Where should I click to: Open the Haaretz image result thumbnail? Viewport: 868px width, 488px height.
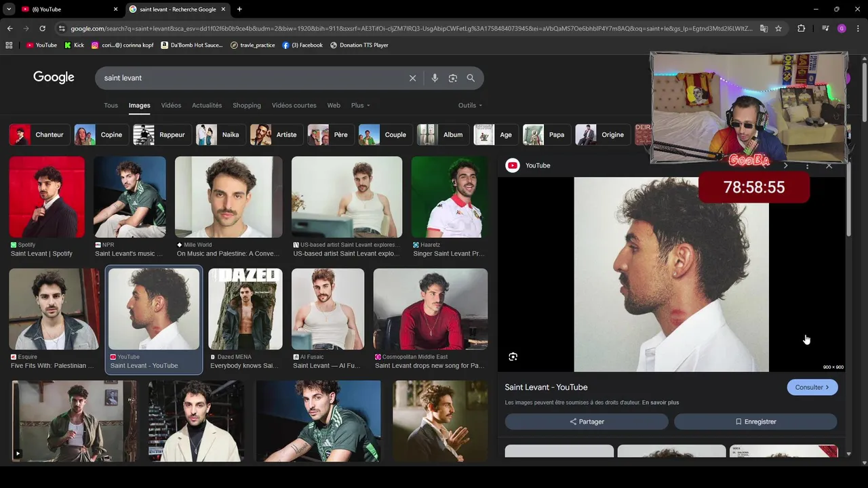pyautogui.click(x=450, y=197)
